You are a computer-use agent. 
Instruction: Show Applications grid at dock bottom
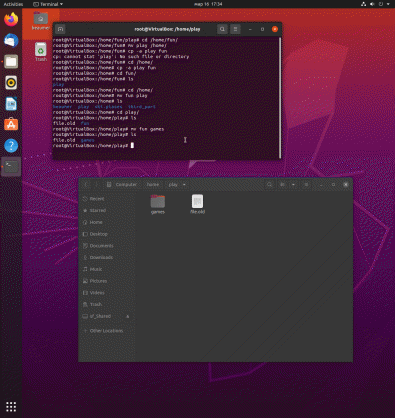click(x=11, y=407)
